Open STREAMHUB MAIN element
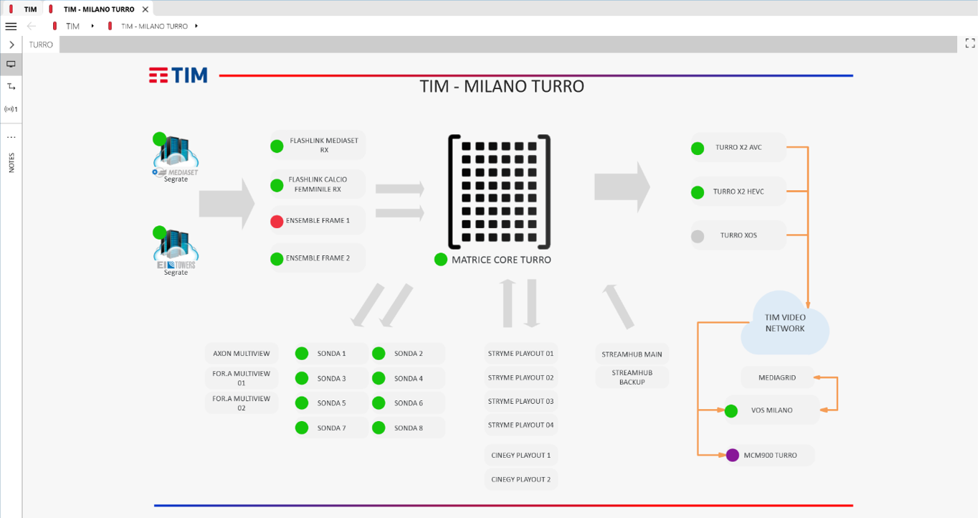 pos(632,354)
